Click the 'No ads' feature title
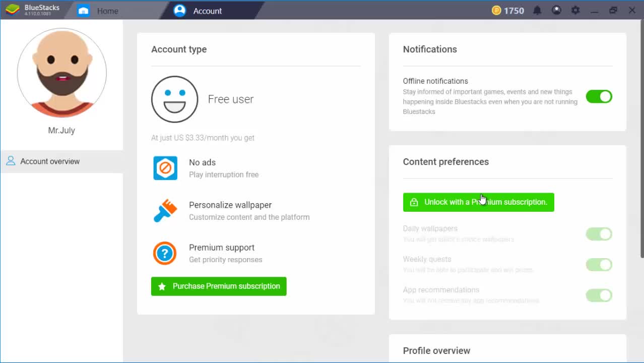 202,162
